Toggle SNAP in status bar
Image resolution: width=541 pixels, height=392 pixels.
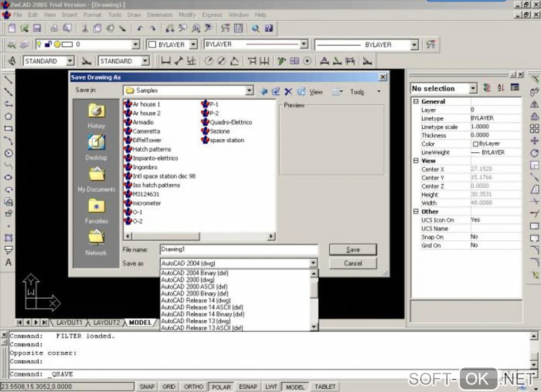[x=147, y=387]
